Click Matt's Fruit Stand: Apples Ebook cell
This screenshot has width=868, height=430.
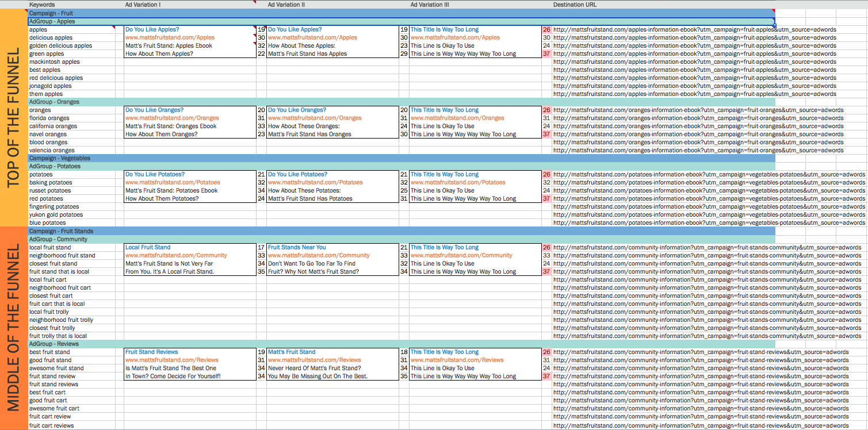(x=190, y=45)
